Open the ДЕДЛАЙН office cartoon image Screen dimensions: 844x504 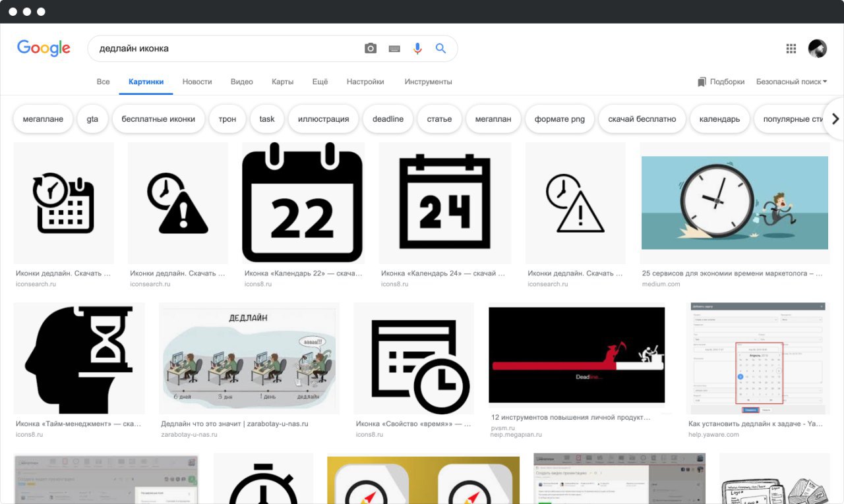pyautogui.click(x=249, y=358)
